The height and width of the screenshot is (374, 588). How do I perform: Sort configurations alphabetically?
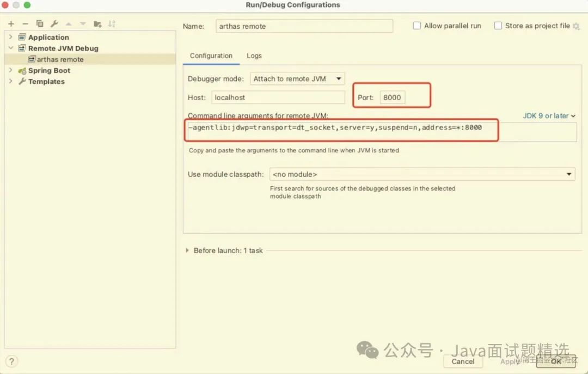pyautogui.click(x=112, y=24)
